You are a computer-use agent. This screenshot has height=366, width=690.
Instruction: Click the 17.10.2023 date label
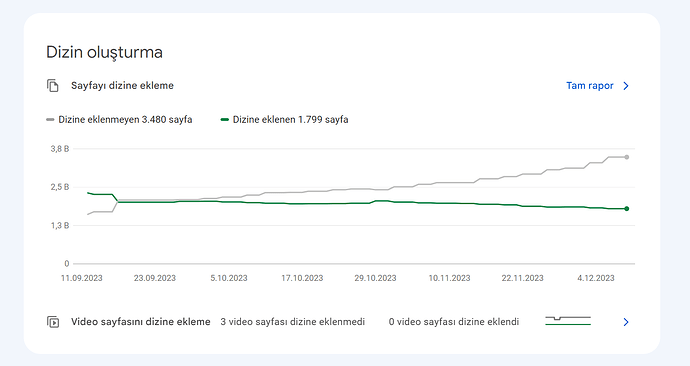[x=302, y=278]
